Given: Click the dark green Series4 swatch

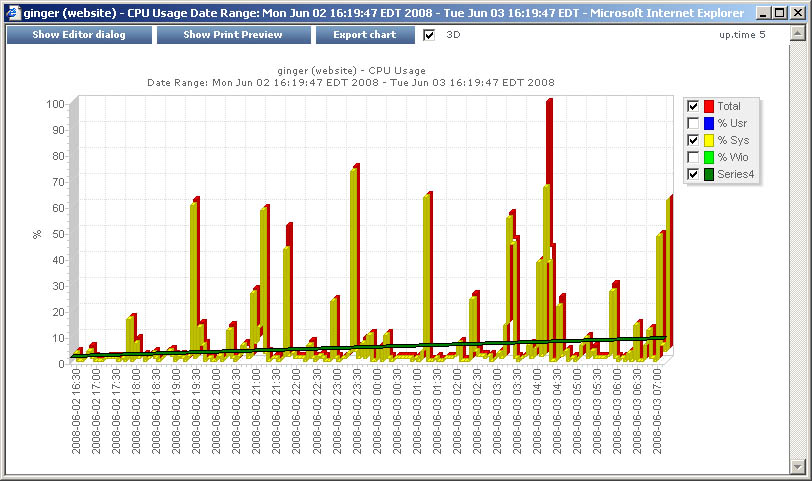Looking at the screenshot, I should tap(709, 174).
